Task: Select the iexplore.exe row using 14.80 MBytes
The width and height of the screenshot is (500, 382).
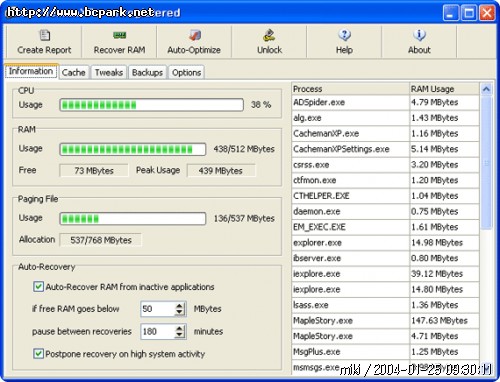Action: 385,290
